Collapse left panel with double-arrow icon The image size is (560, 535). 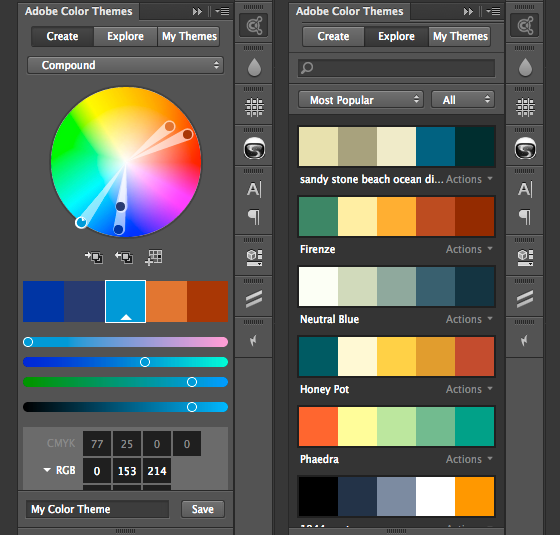197,11
